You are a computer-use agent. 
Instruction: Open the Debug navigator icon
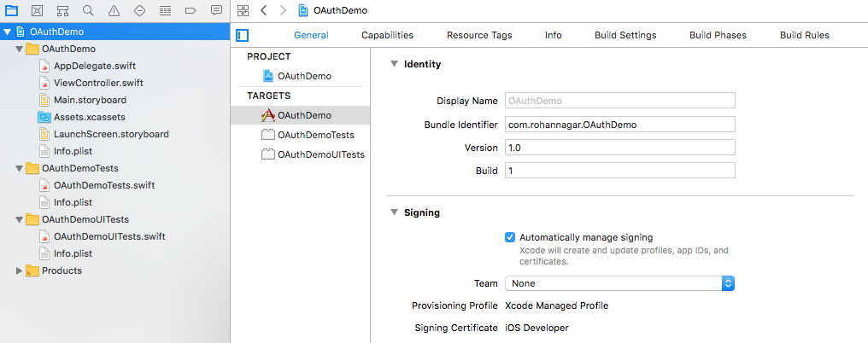point(165,10)
